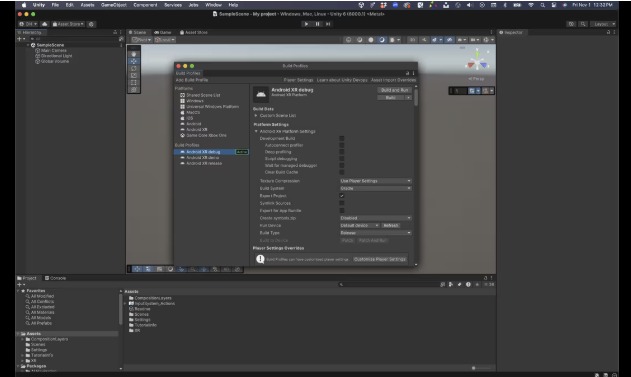The image size is (631, 377).
Task: Select the Move tool in Scene toolbar
Action: click(134, 61)
